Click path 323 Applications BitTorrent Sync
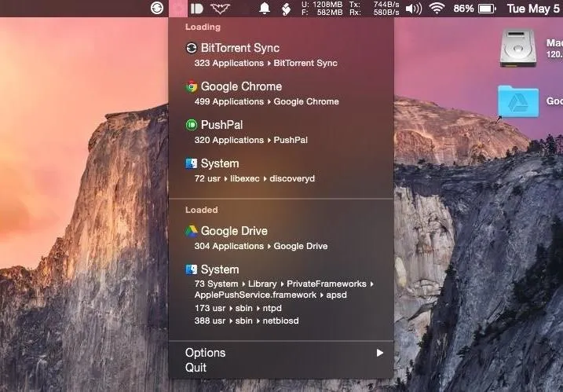This screenshot has width=563, height=392. click(266, 63)
